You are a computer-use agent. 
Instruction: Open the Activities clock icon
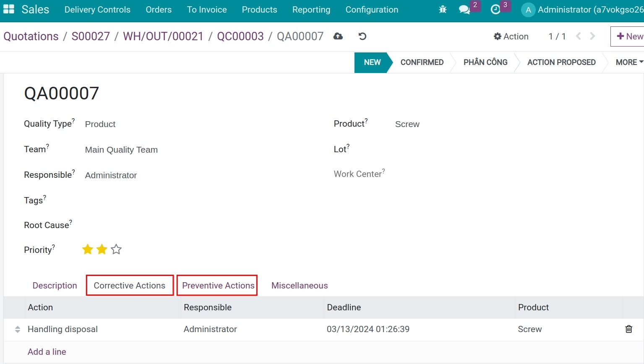pos(495,9)
